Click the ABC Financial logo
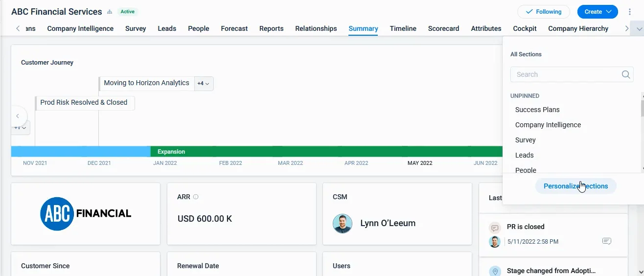The image size is (644, 276). click(86, 214)
